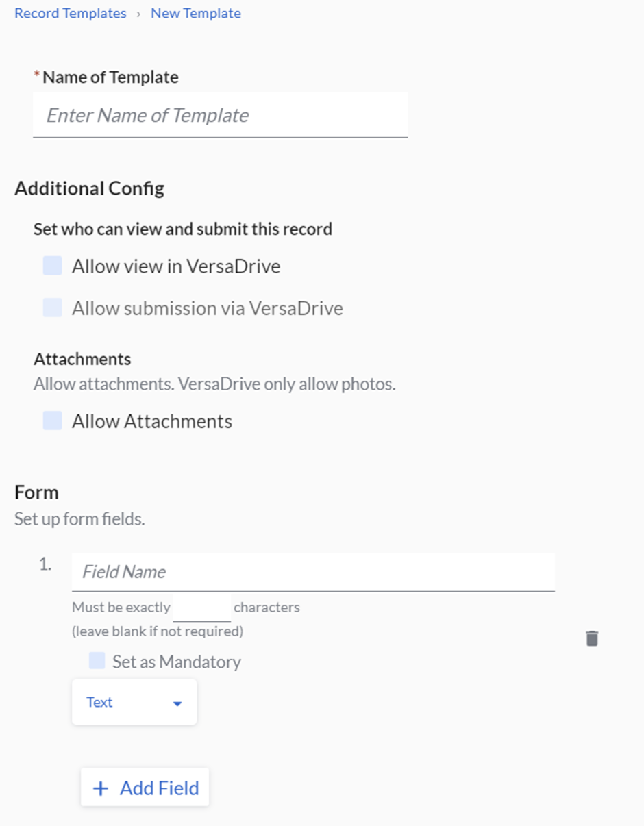
Task: Open the Text field type dropdown
Action: coord(134,703)
